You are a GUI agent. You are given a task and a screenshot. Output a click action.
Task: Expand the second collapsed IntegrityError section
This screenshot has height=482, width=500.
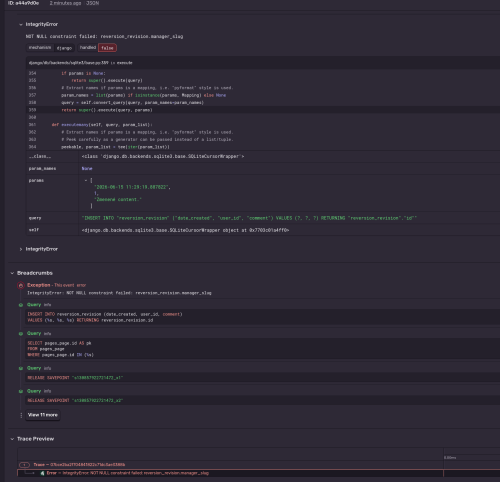[21, 249]
